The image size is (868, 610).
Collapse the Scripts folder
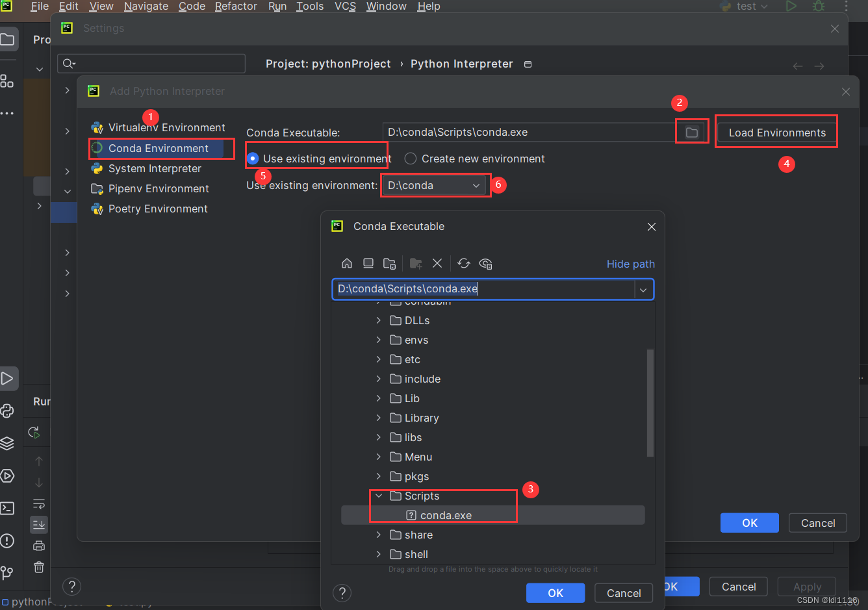pyautogui.click(x=379, y=496)
